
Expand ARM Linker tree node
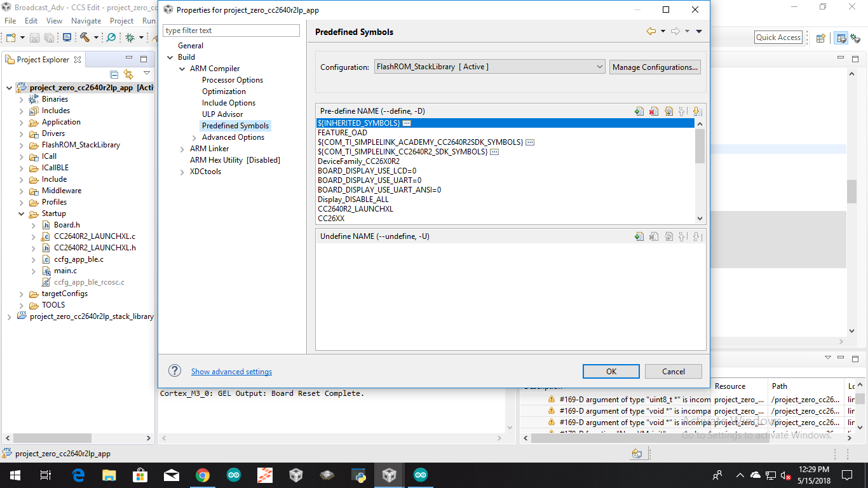point(182,149)
